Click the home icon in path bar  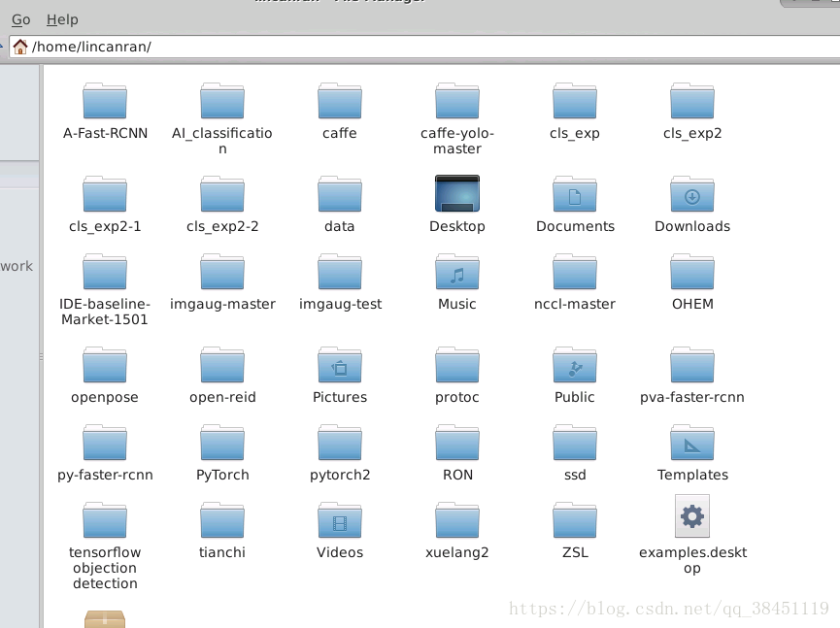20,47
